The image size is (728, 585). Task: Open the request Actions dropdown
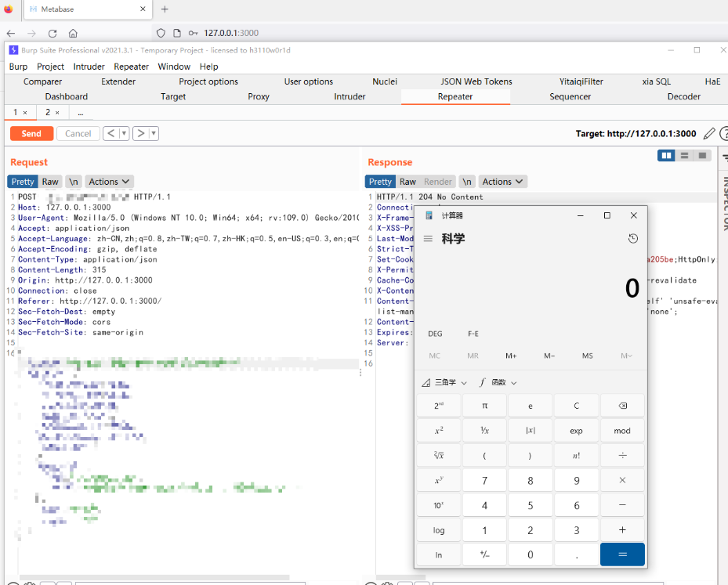click(109, 182)
